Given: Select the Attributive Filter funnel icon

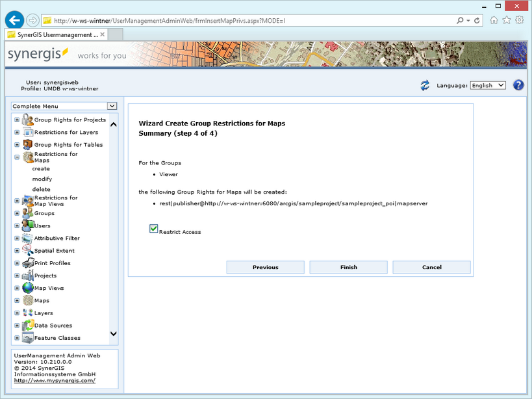Looking at the screenshot, I should point(26,238).
